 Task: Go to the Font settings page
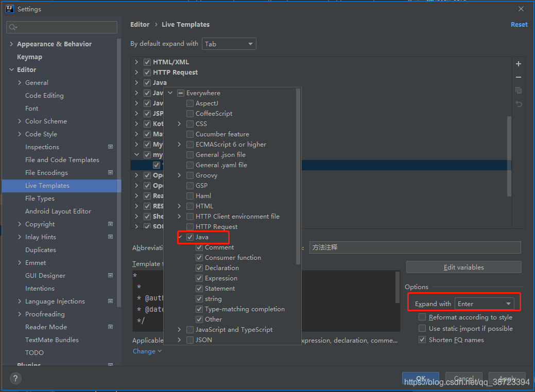coord(32,109)
